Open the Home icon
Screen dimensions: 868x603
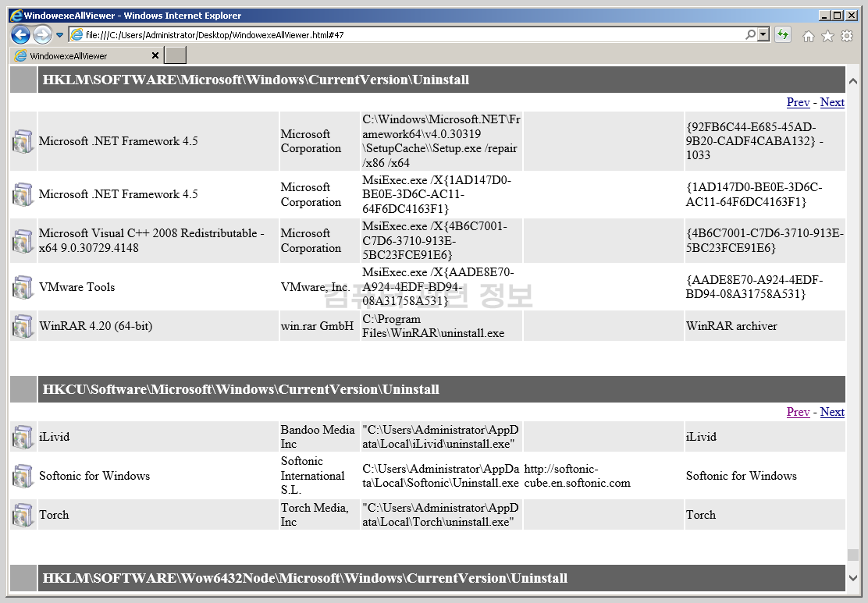click(x=808, y=36)
